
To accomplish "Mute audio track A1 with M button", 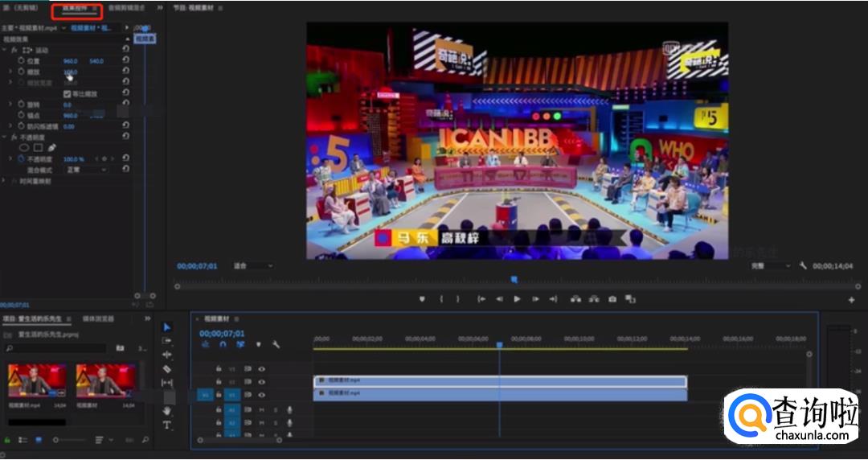I will (261, 410).
